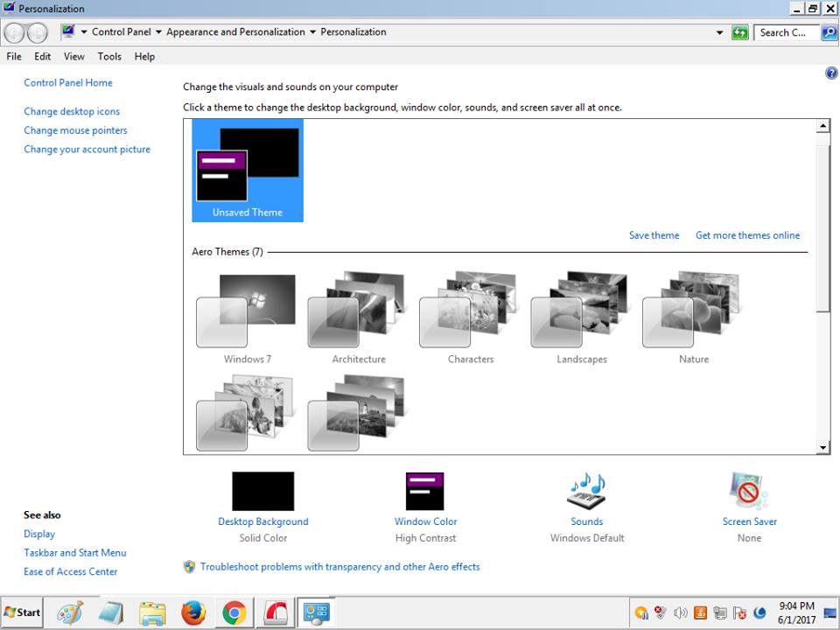Open the Edit menu

[x=42, y=56]
